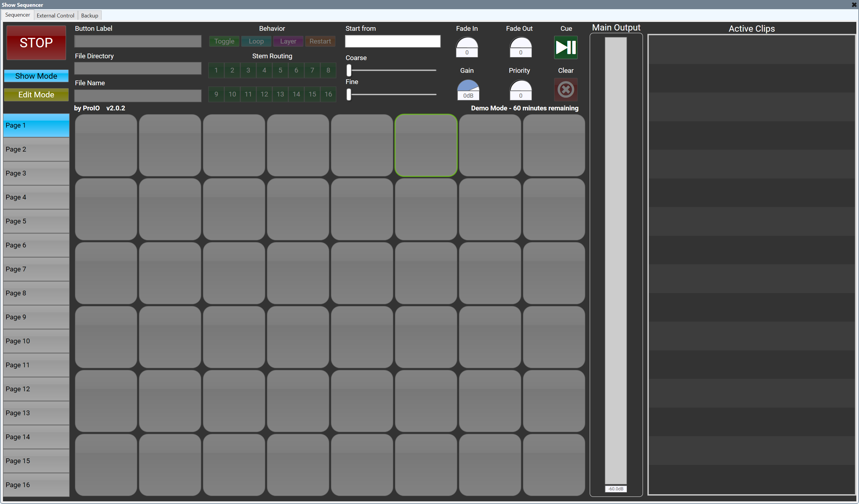Open the Backup tab
Screen dimensions: 859x504
click(89, 15)
